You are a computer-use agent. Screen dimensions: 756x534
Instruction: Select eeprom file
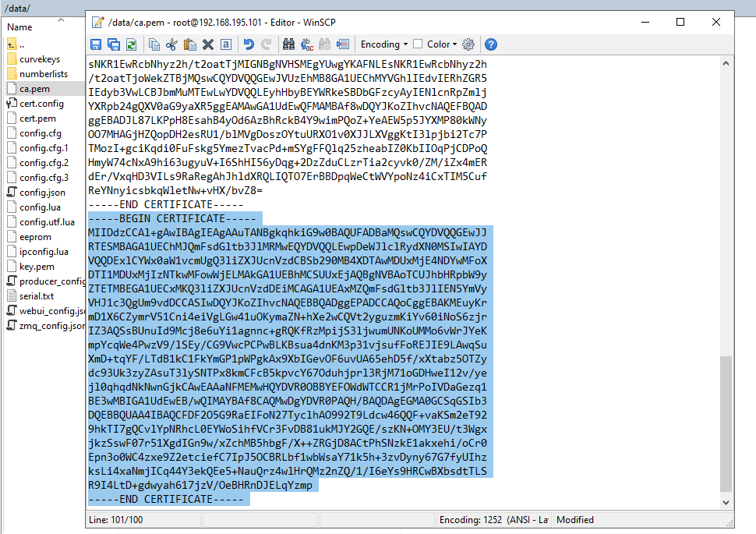point(35,237)
